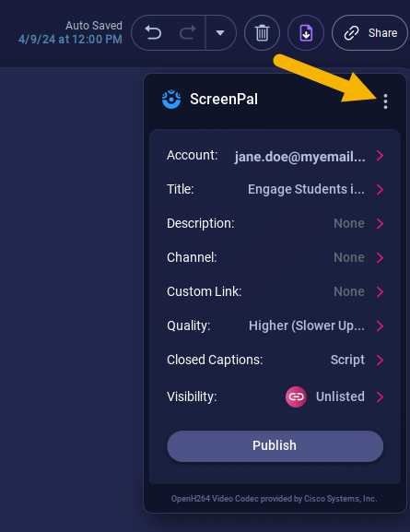Click the Custom Link chevron
410x532 pixels.
point(380,291)
